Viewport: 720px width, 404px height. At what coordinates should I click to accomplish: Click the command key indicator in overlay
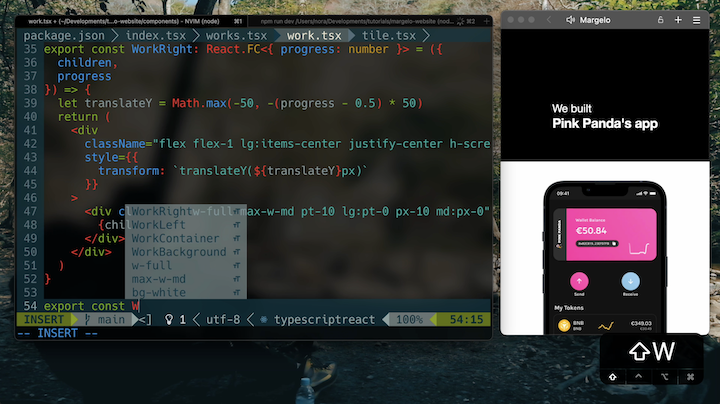690,377
